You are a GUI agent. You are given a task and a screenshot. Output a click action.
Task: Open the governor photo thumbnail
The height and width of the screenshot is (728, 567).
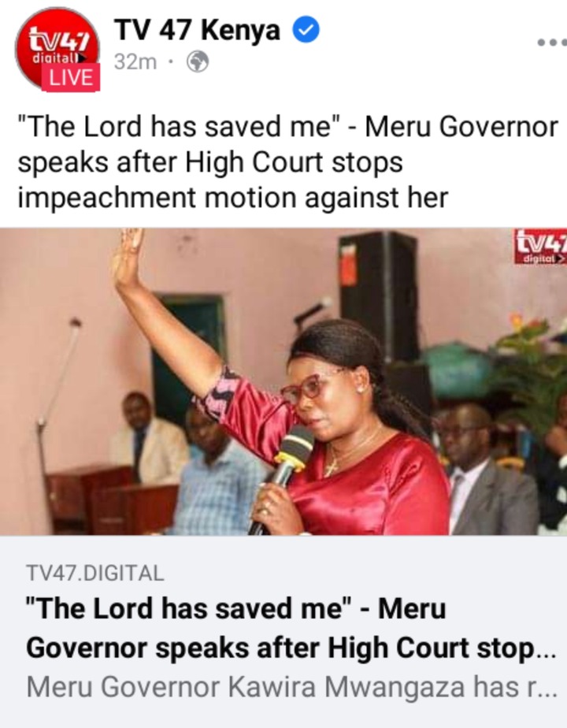tap(283, 381)
